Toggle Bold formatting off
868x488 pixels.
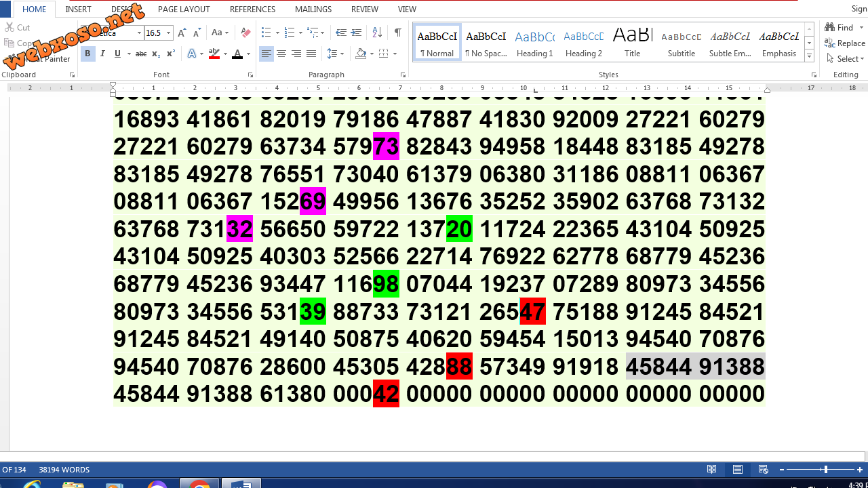tap(87, 54)
